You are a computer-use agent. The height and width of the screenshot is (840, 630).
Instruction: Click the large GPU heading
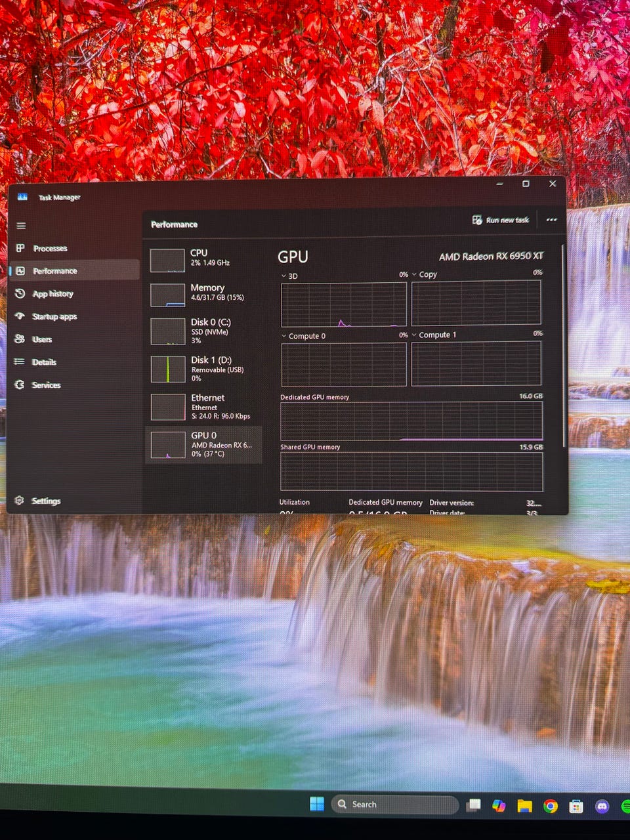[x=293, y=257]
